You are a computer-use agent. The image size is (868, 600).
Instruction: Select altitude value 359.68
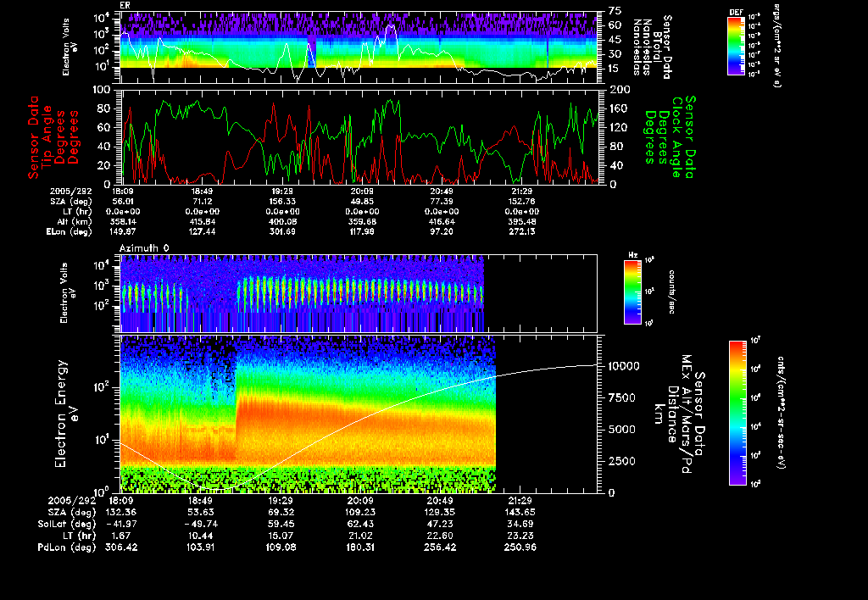[x=362, y=222]
